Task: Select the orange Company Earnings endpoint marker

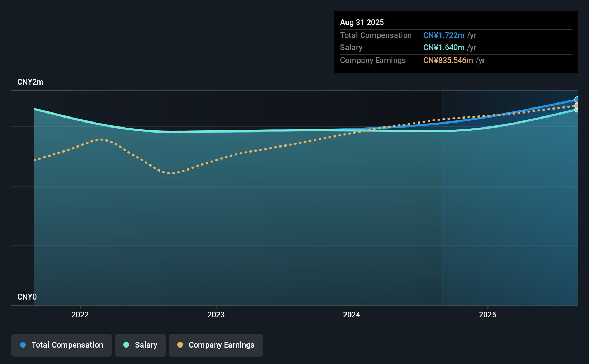Action: coord(576,106)
